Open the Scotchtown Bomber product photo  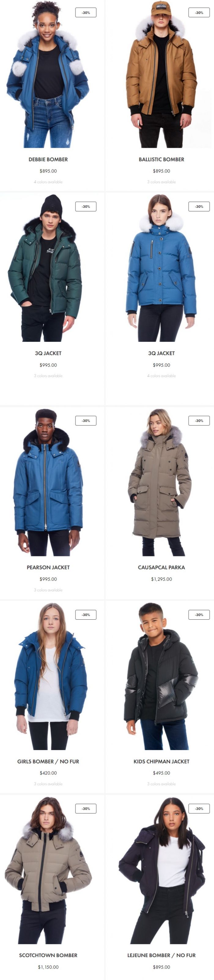48,870
